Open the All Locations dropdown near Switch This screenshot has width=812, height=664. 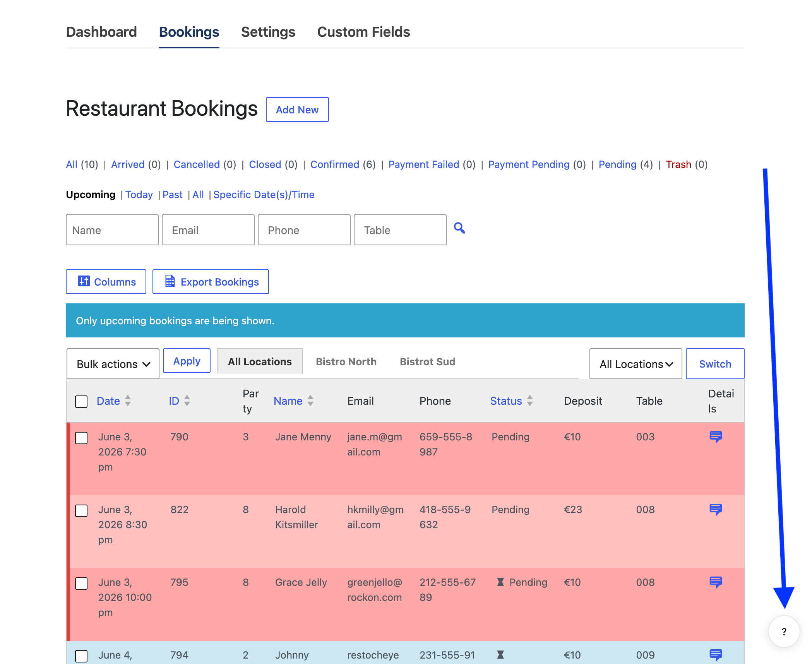tap(636, 364)
